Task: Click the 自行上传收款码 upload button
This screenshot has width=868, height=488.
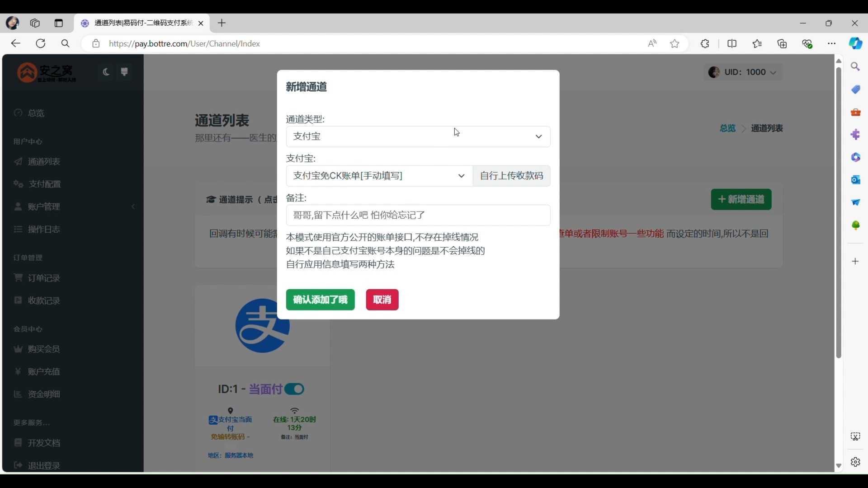Action: pyautogui.click(x=511, y=176)
